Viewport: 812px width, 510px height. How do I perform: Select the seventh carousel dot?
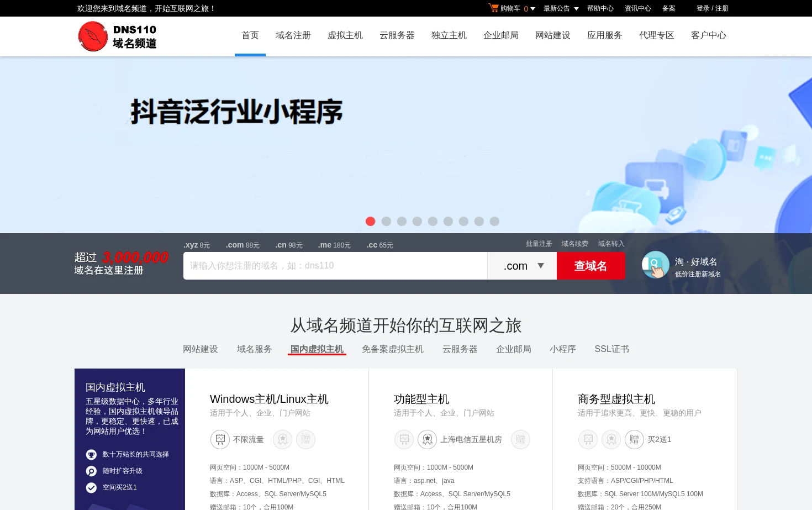[x=463, y=222]
